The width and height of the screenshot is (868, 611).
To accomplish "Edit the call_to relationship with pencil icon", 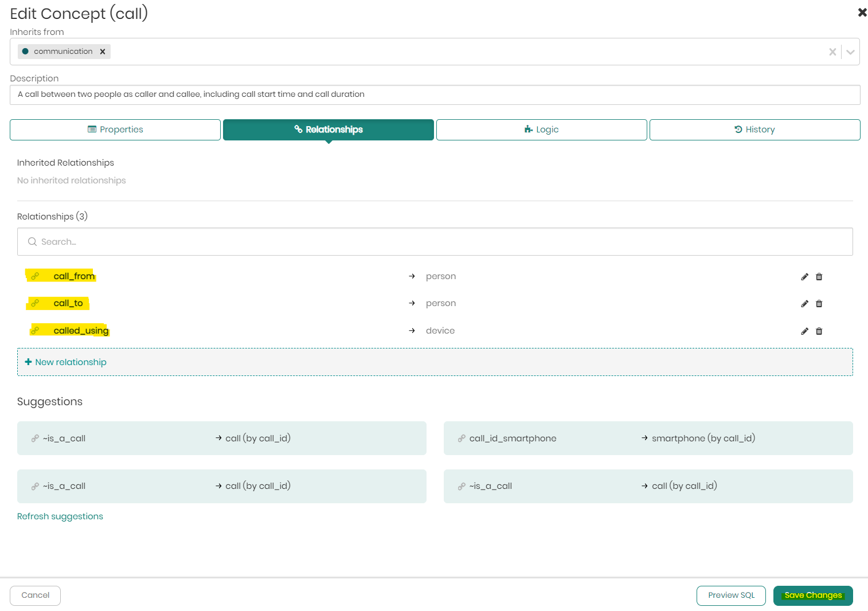I will tap(804, 304).
